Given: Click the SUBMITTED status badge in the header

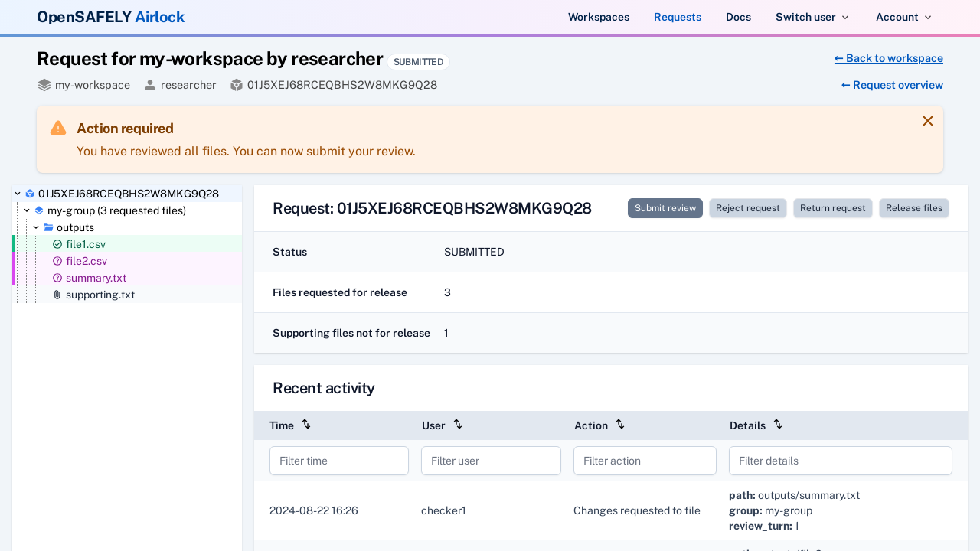Looking at the screenshot, I should pos(419,62).
